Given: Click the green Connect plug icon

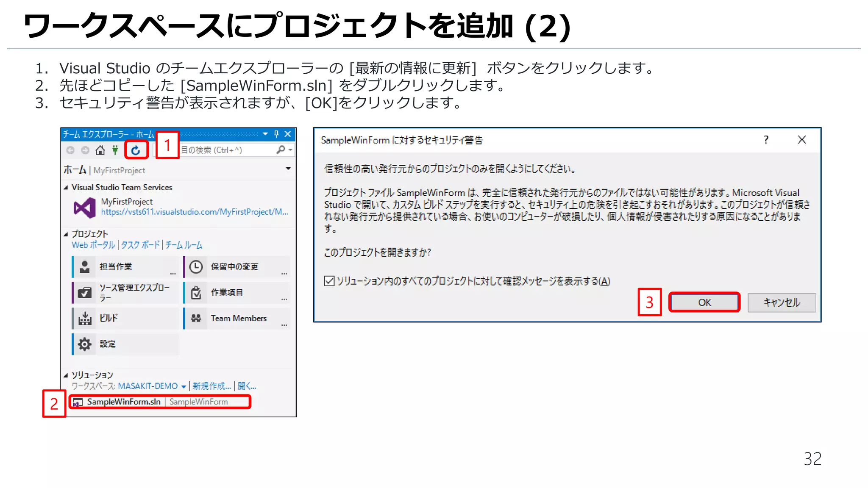Looking at the screenshot, I should coord(115,150).
